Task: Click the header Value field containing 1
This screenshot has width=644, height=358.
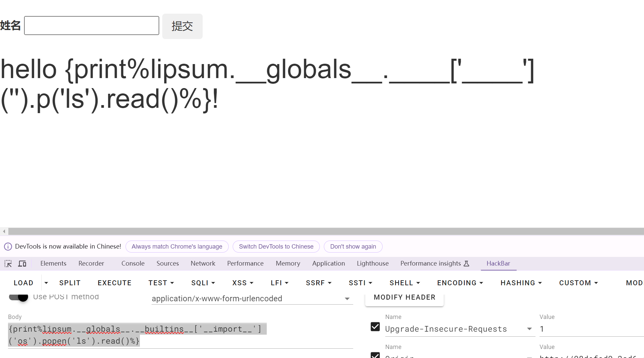Action: [x=591, y=329]
